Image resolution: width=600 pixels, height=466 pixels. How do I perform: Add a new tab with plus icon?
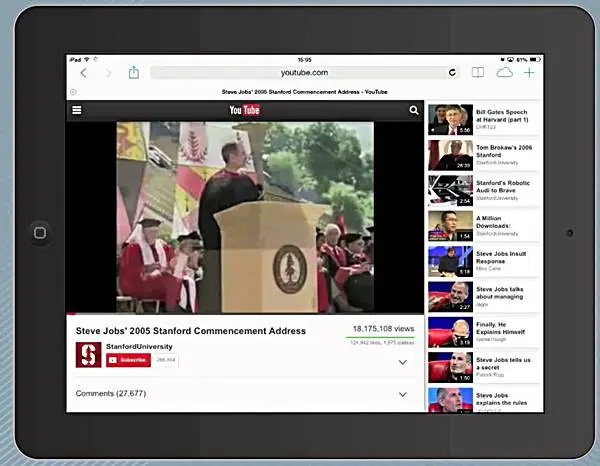529,72
